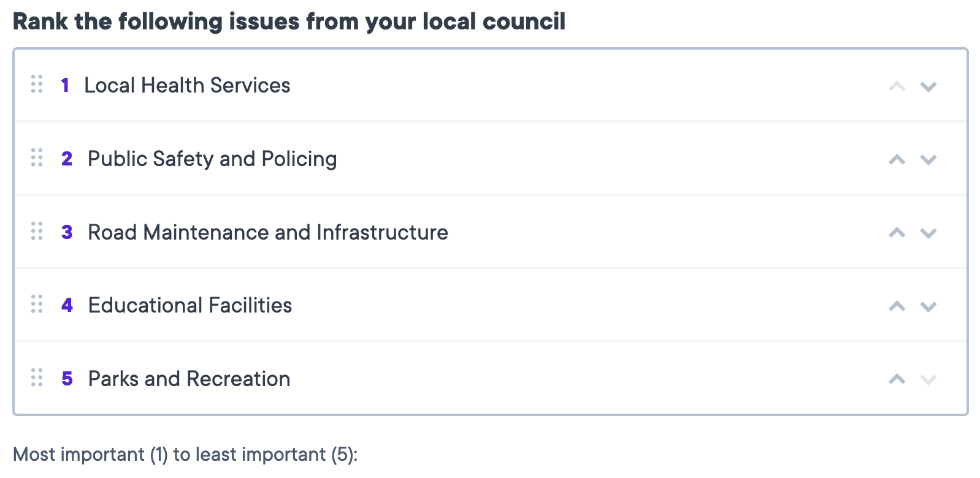Screen dimensions: 980x478
Task: Click the disabled up arrow on Local Health Services
Action: coord(897,86)
